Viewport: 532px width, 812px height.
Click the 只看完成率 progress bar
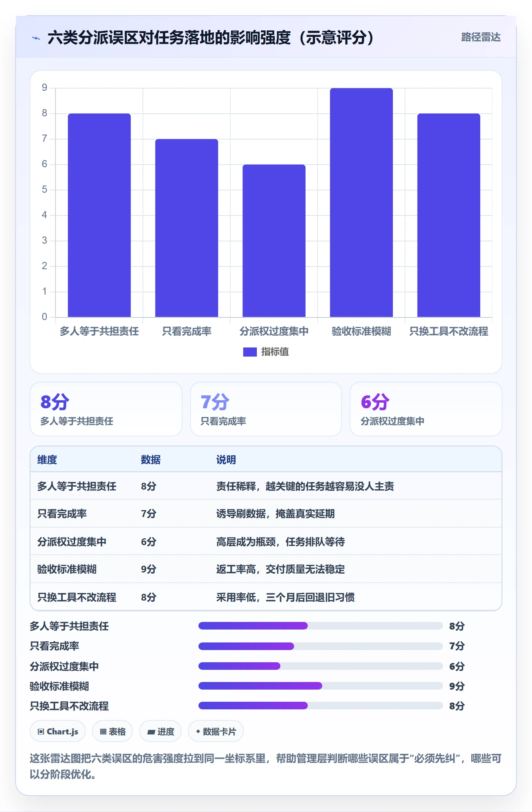point(321,646)
